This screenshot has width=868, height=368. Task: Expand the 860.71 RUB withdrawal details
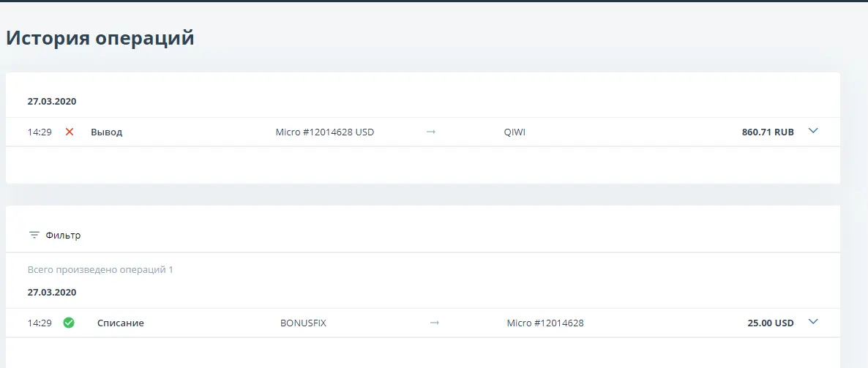click(x=812, y=131)
